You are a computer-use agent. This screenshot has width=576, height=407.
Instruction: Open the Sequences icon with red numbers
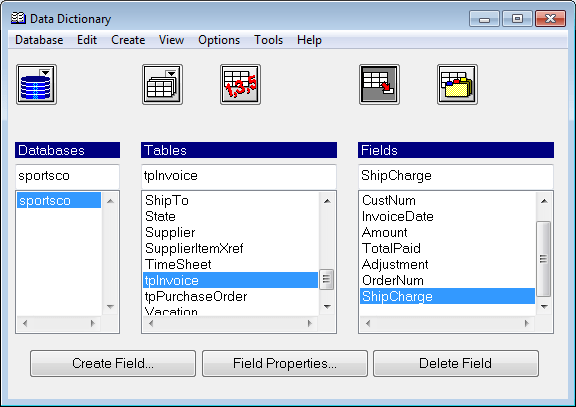coord(240,84)
